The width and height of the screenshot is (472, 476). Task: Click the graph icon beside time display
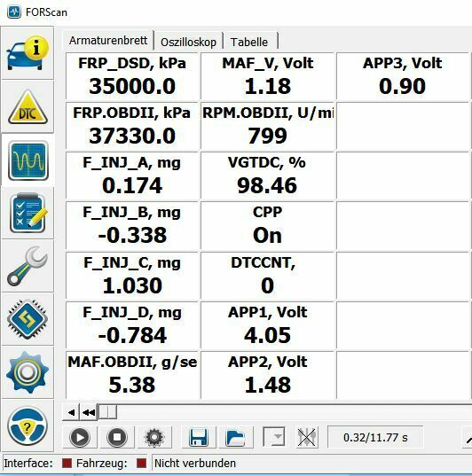point(468,437)
